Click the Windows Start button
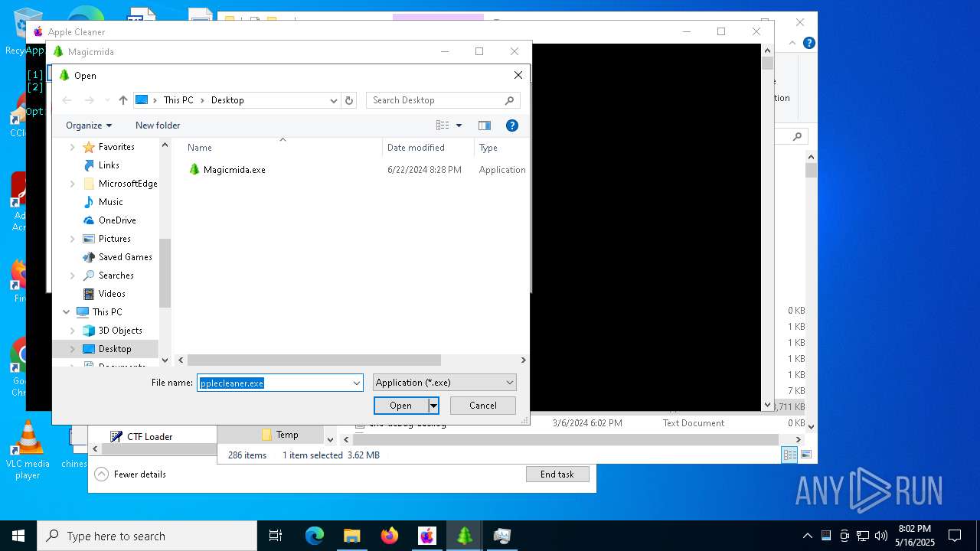980x551 pixels. (x=18, y=536)
